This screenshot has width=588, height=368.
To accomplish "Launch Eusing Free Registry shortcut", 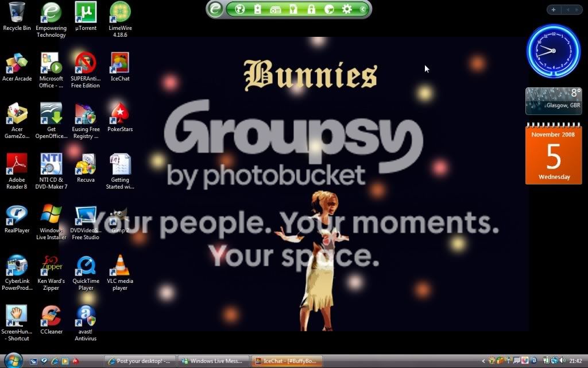I will (x=86, y=121).
